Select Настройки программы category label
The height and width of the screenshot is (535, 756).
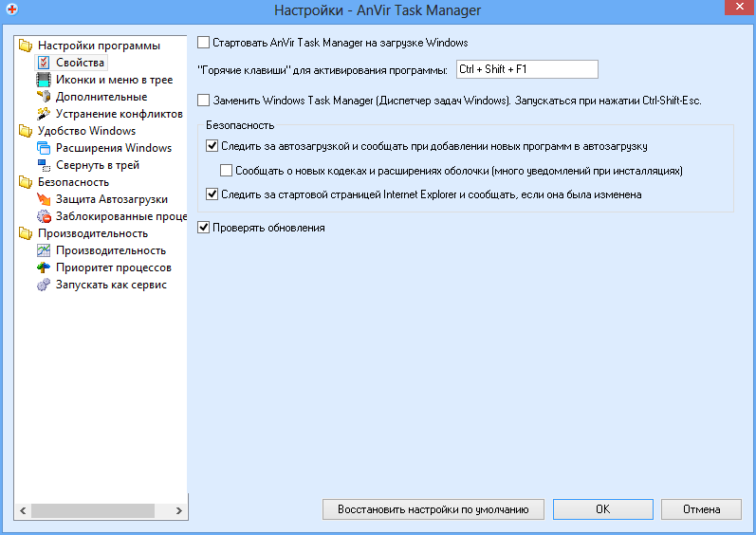click(100, 46)
